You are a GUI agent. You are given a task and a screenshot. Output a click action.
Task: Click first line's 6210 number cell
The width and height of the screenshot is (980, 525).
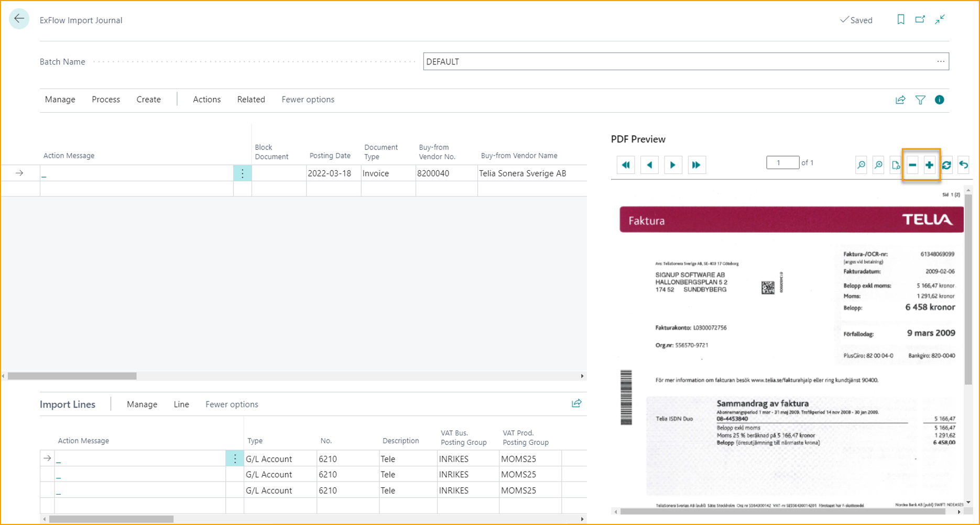348,459
